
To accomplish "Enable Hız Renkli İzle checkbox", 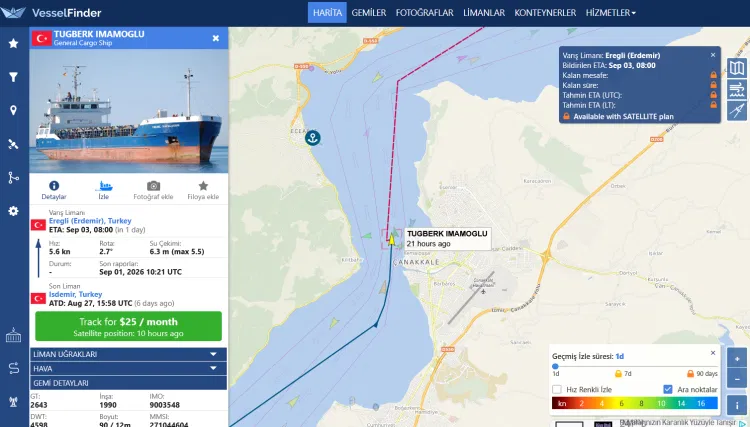I will coord(557,389).
